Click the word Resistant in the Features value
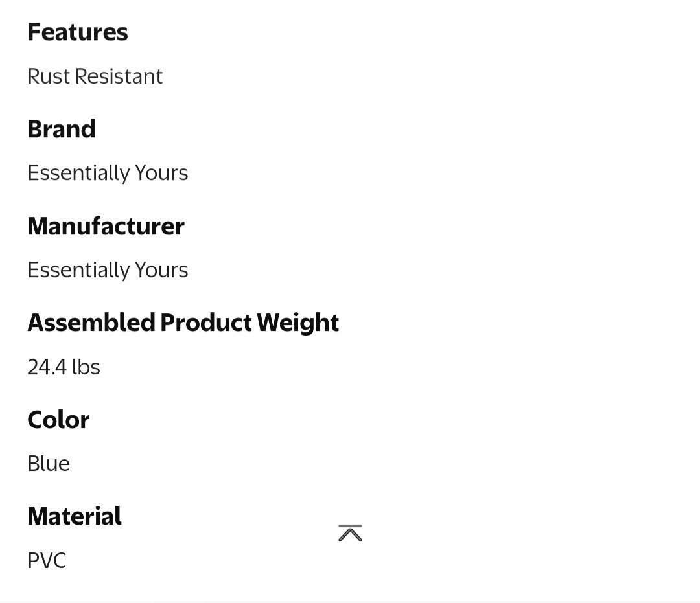This screenshot has width=700, height=603. (x=119, y=76)
